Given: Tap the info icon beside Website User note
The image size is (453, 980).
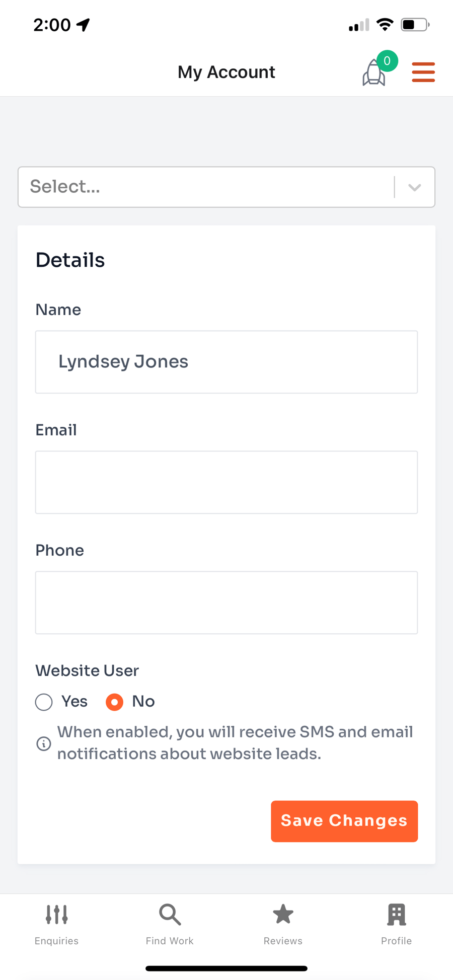Looking at the screenshot, I should pos(43,743).
